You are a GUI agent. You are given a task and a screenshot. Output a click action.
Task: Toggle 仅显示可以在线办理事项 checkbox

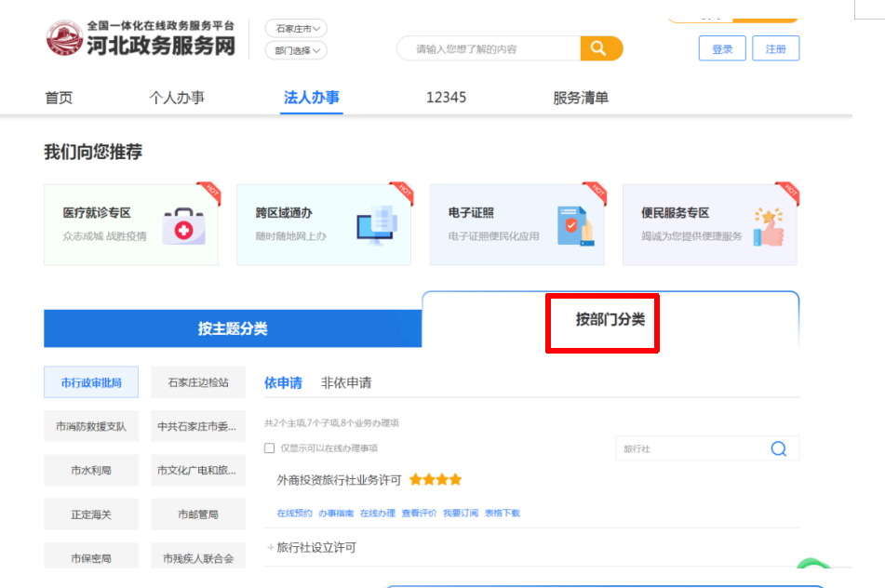click(x=270, y=448)
